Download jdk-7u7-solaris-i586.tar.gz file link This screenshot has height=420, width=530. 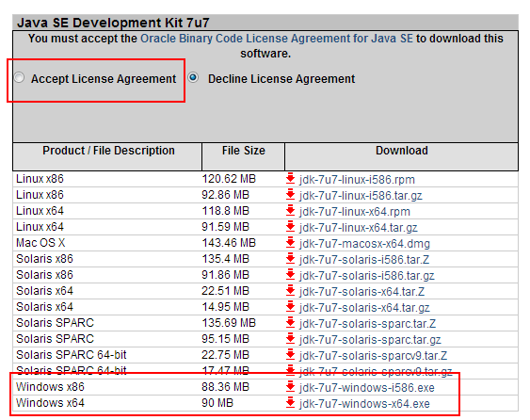point(366,276)
